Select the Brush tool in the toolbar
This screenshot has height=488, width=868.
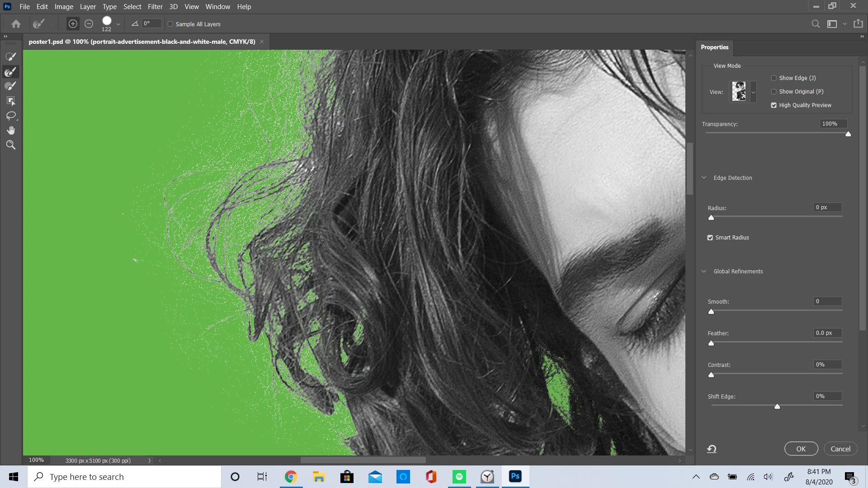pos(11,86)
